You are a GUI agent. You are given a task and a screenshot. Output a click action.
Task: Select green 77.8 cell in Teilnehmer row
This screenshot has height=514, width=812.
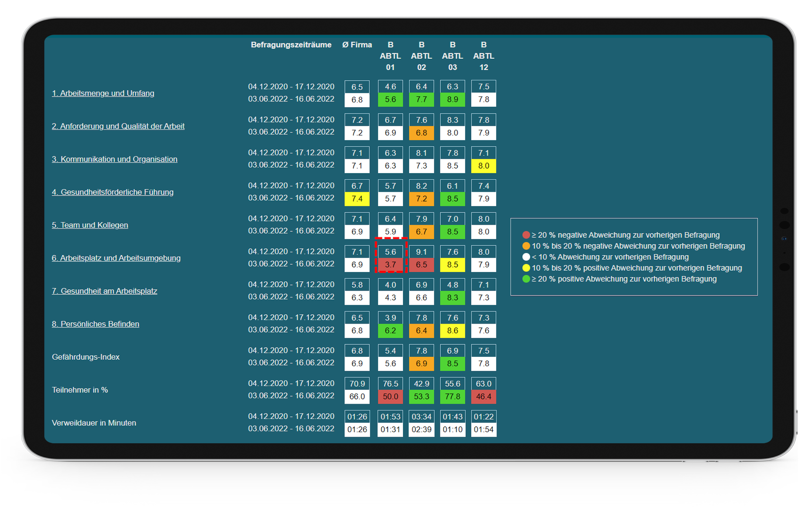pos(453,397)
